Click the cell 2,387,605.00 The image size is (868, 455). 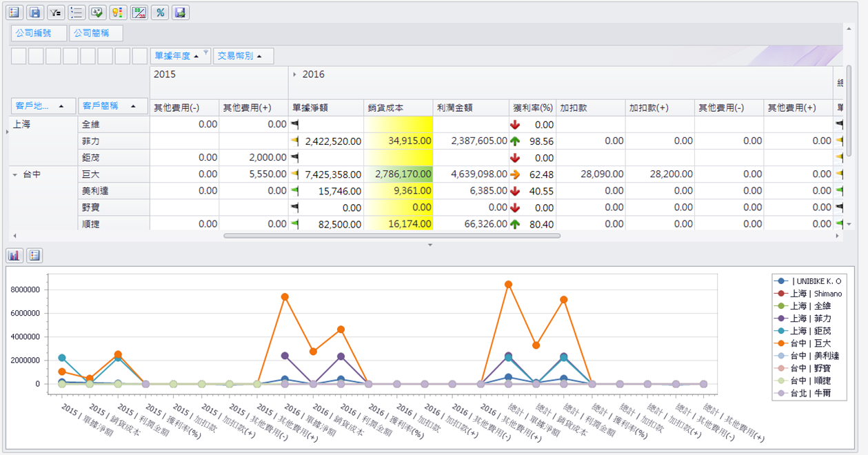click(471, 141)
